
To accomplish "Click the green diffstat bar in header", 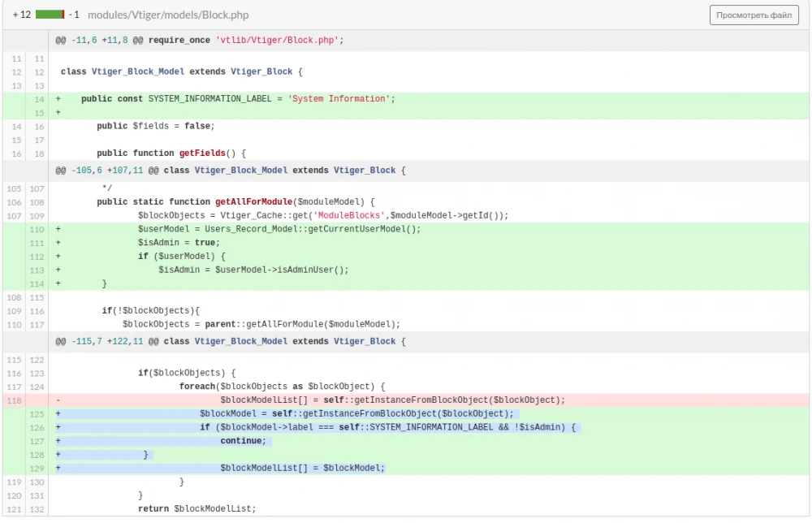I will [x=50, y=15].
